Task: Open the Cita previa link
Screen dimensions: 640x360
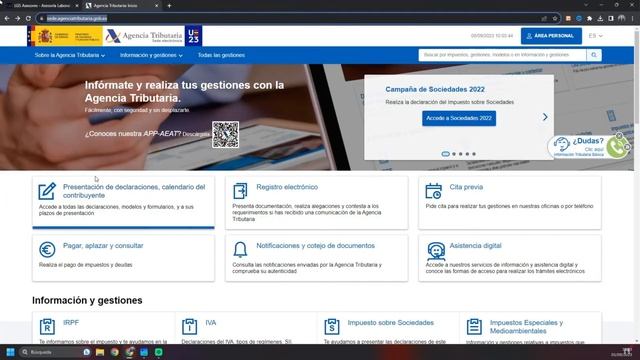Action: 466,187
